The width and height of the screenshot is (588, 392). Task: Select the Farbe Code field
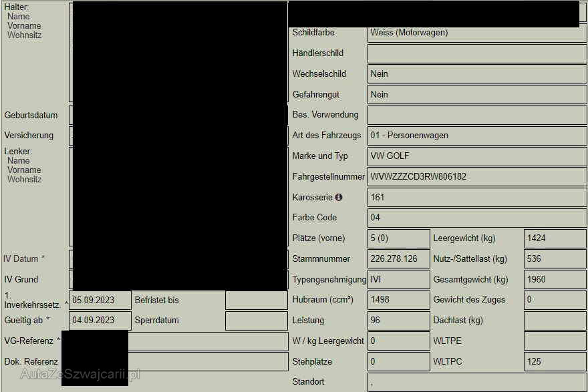476,218
